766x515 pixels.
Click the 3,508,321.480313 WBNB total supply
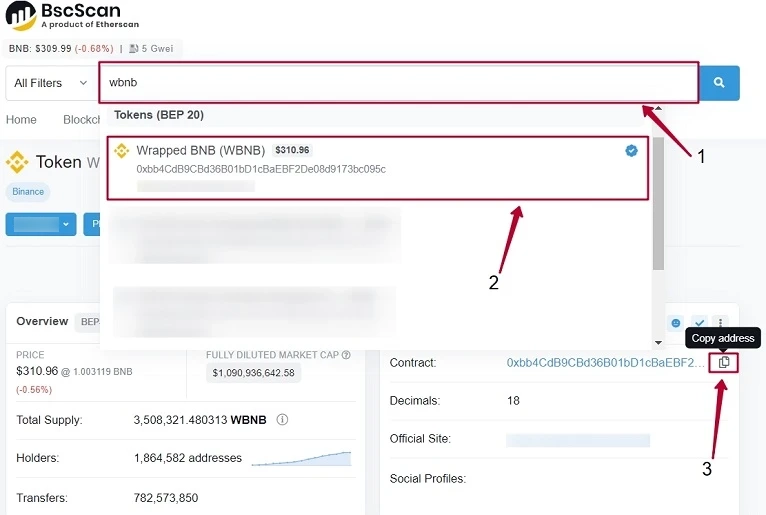(x=200, y=420)
